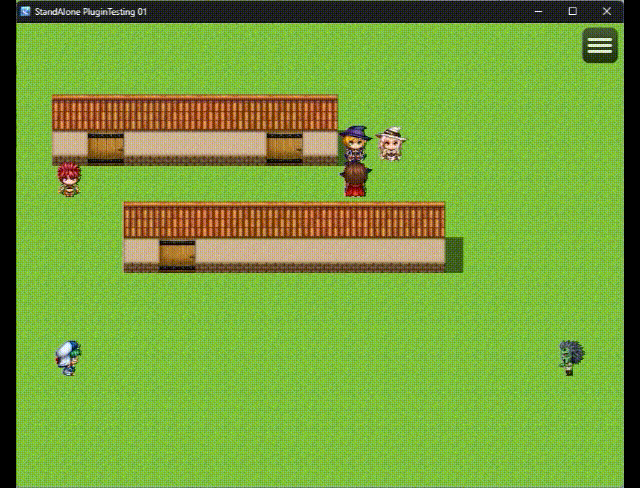This screenshot has width=640, height=488.
Task: Click the app icon in title bar
Action: (x=25, y=11)
